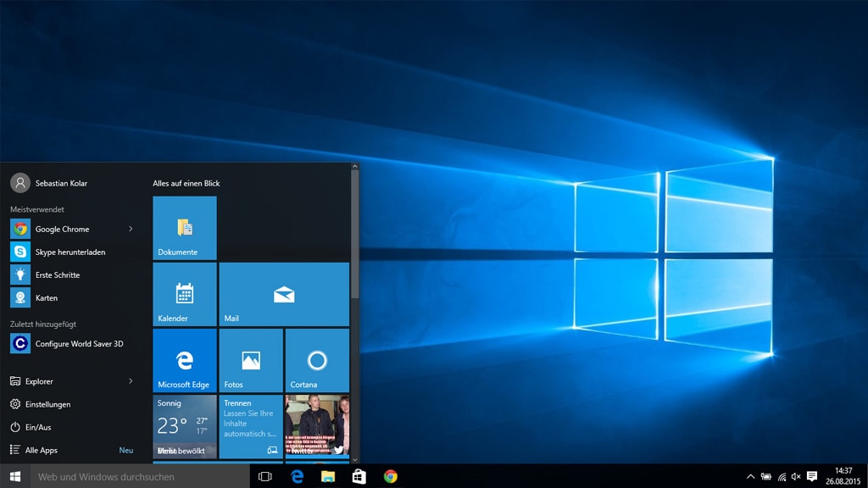
Task: Open the Microsoft Edge tile
Action: 184,360
